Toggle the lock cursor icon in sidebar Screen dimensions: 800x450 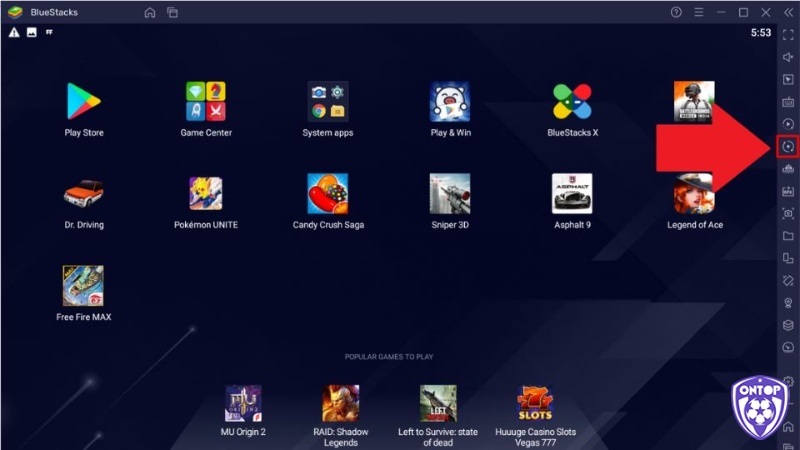[788, 80]
